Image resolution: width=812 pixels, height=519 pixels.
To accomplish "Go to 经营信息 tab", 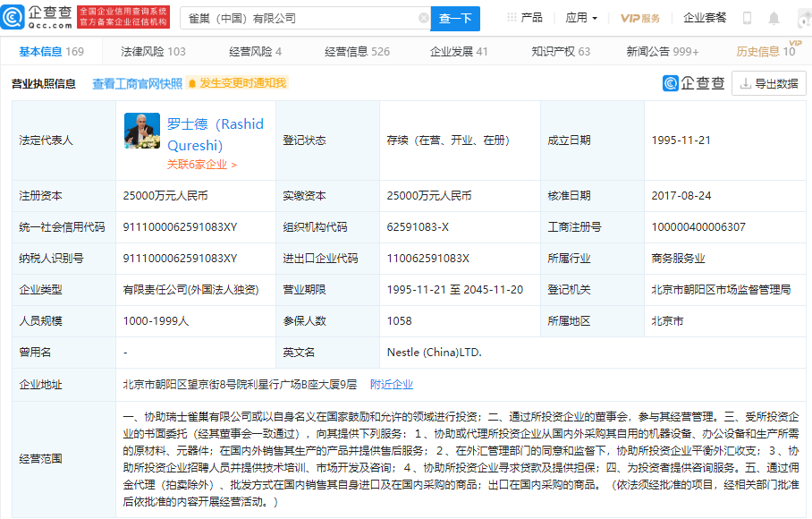I will [358, 51].
